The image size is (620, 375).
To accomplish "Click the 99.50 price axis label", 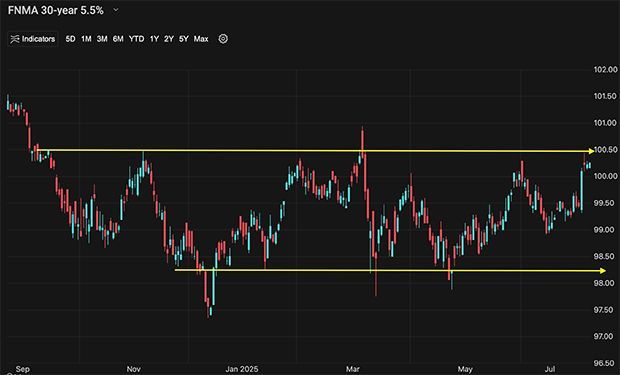I will (x=605, y=203).
